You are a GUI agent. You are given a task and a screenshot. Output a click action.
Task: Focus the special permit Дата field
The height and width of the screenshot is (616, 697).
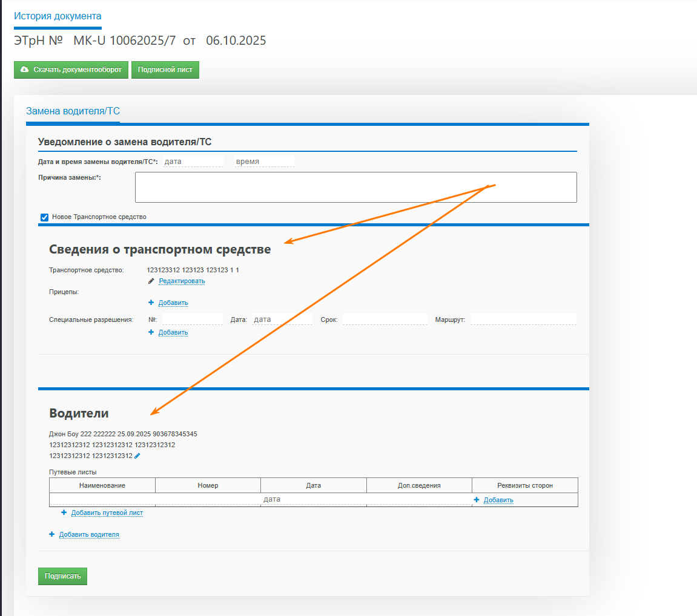(x=282, y=319)
